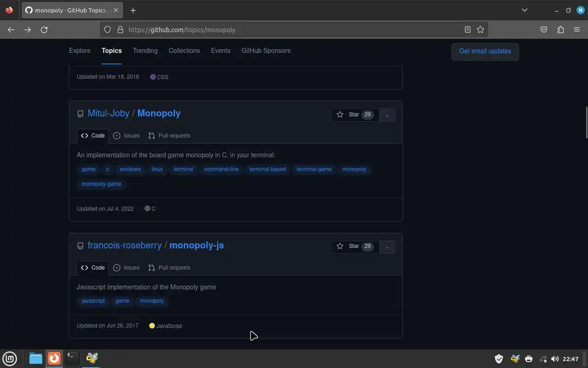This screenshot has width=588, height=368.
Task: Open Collections page
Action: [184, 51]
